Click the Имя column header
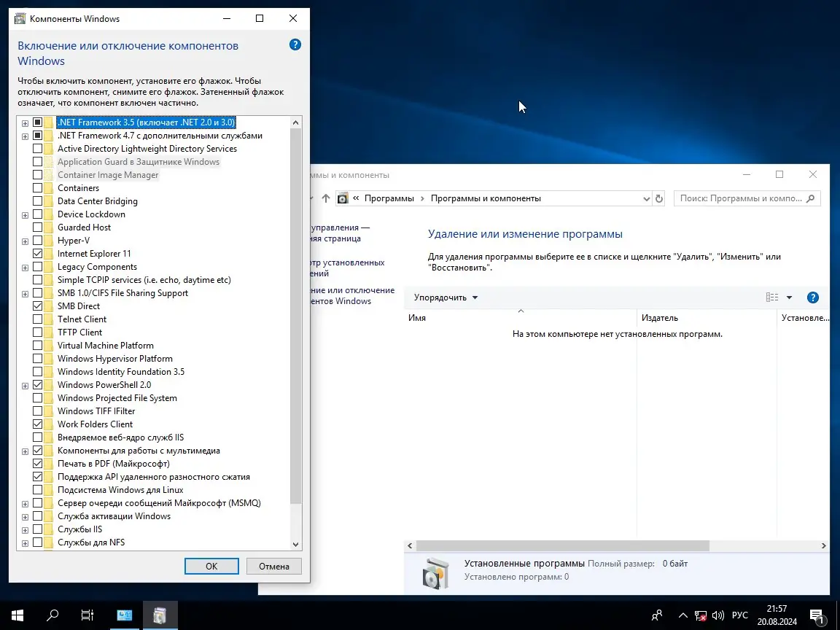 click(520, 318)
